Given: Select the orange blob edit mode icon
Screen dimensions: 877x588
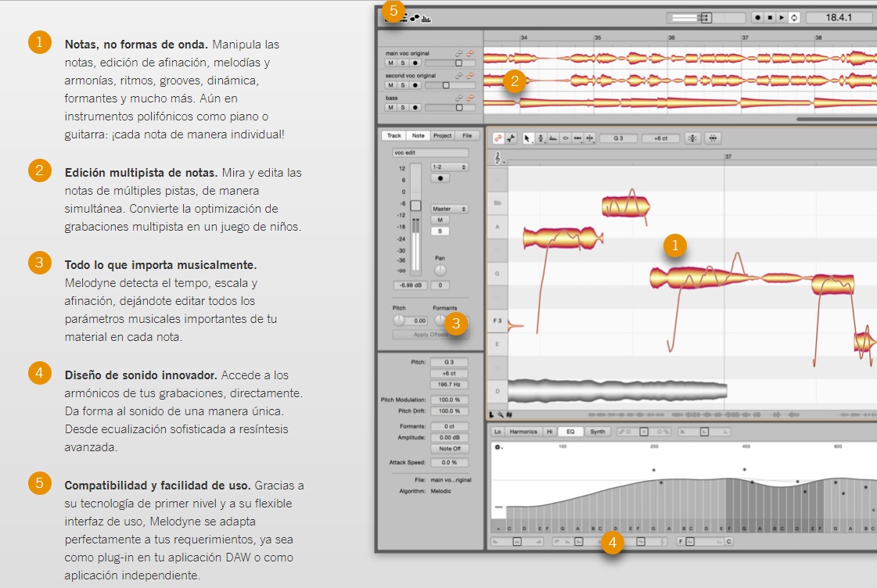Looking at the screenshot, I should coord(498,138).
